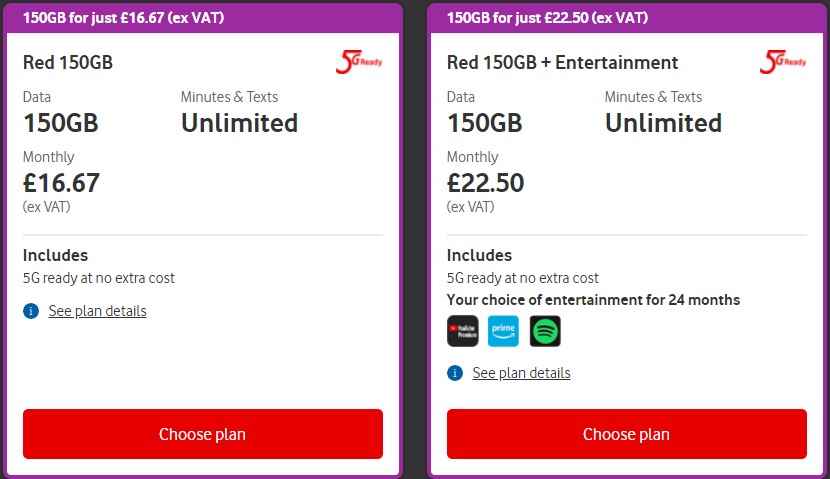Click info icon in Red 150GB card
The image size is (830, 479).
[31, 311]
